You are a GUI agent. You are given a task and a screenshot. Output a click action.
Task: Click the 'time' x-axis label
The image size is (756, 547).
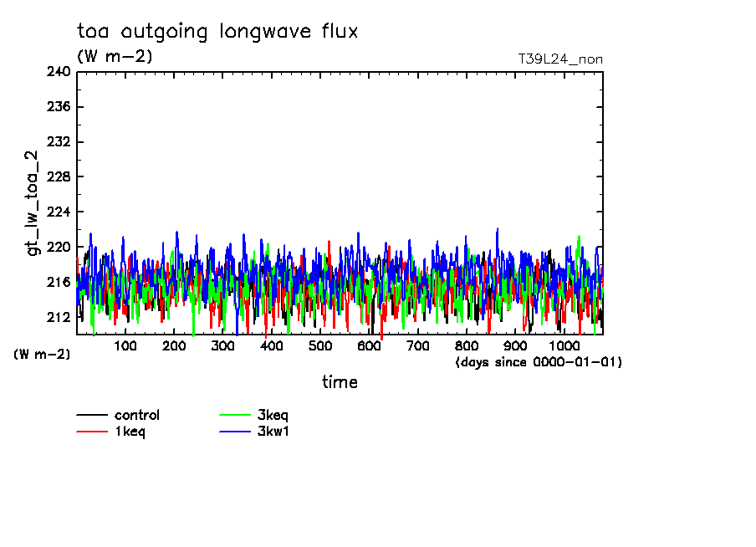tap(340, 382)
